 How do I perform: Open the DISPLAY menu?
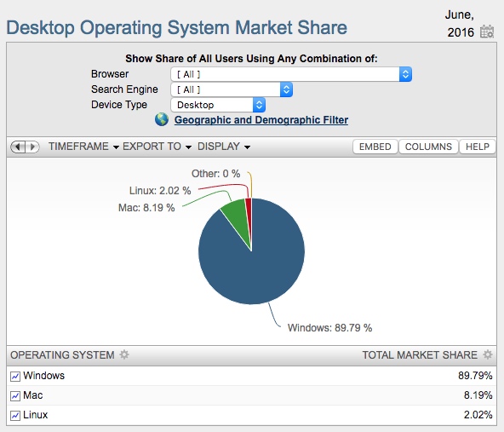[x=224, y=147]
